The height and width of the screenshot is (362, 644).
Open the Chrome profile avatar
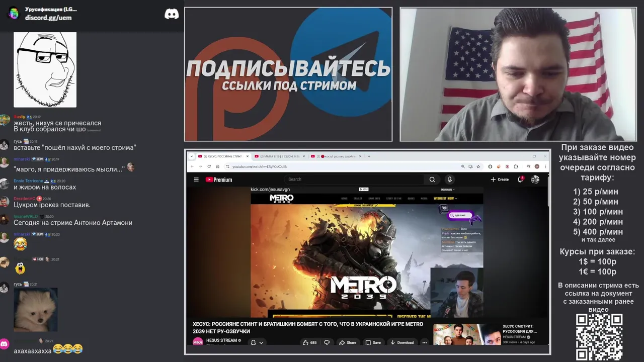point(537,166)
